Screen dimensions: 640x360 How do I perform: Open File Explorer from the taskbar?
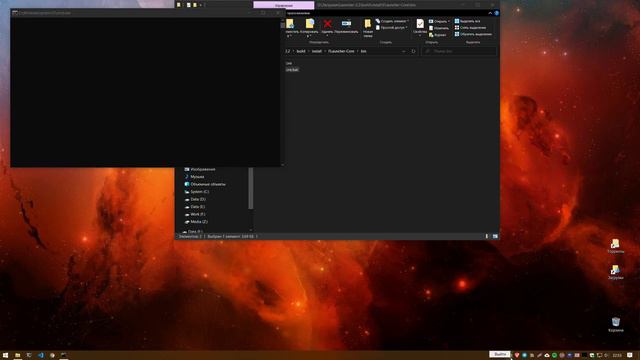coord(18,355)
